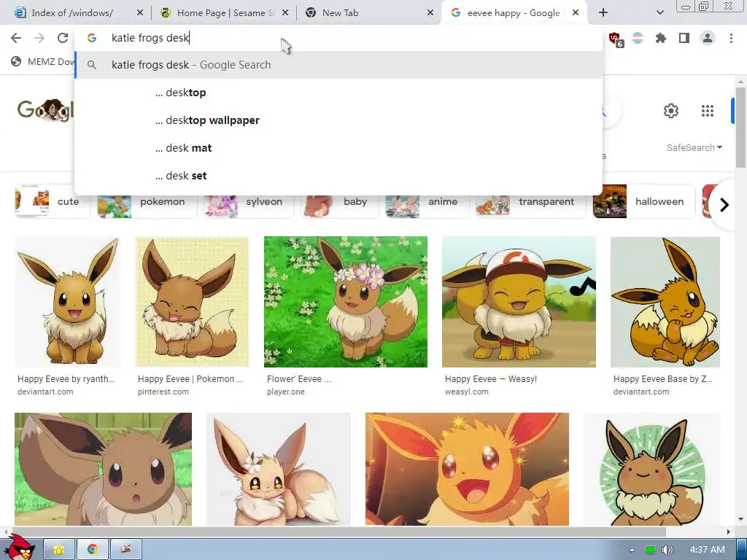Click the forward navigation arrow
This screenshot has height=560, width=747.
[39, 38]
